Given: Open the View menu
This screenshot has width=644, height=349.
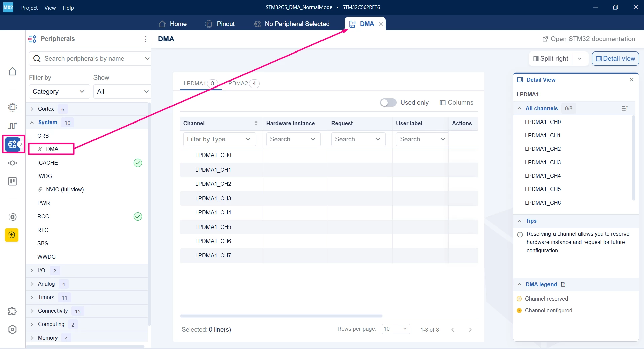Looking at the screenshot, I should (50, 8).
